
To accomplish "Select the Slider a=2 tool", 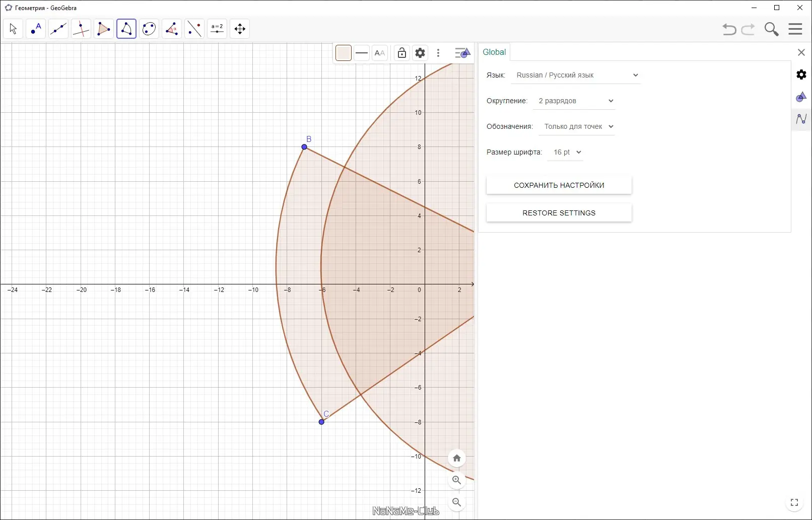I will pos(217,29).
